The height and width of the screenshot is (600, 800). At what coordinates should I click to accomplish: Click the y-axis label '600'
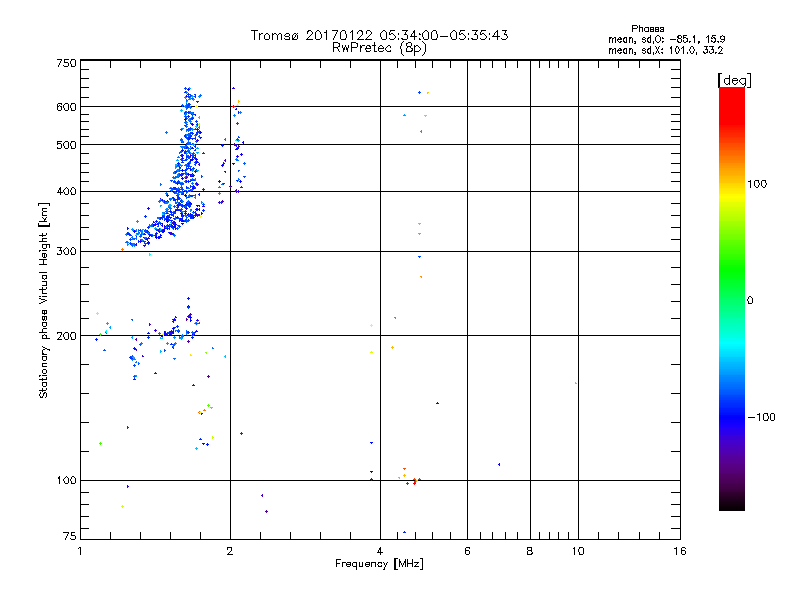(x=66, y=107)
